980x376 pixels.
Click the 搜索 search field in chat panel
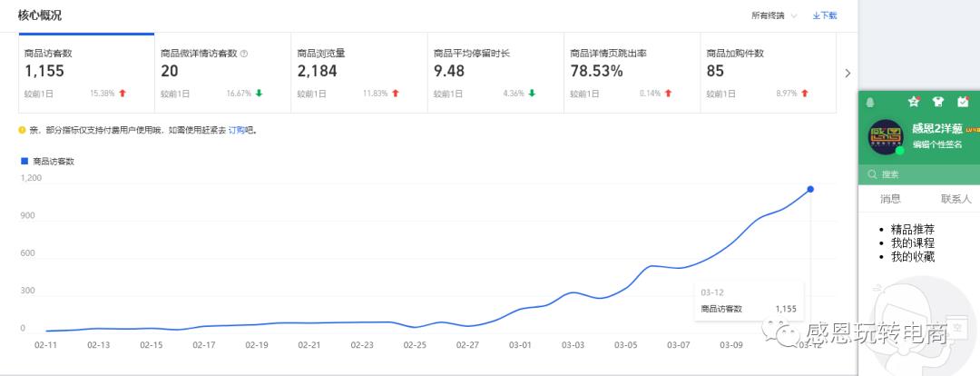(919, 174)
